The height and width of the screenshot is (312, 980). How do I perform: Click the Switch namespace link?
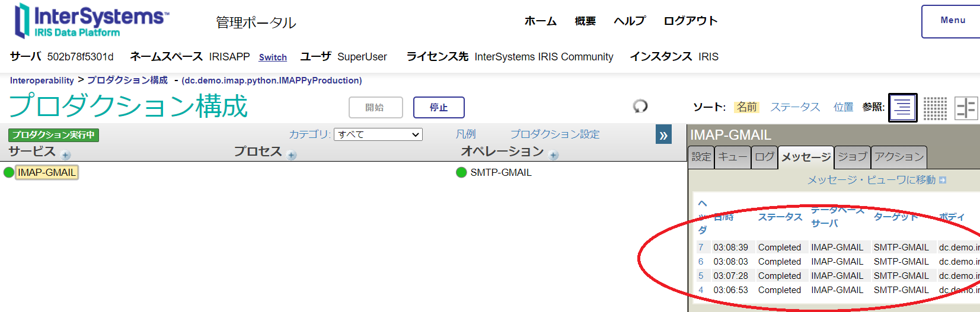tap(273, 57)
